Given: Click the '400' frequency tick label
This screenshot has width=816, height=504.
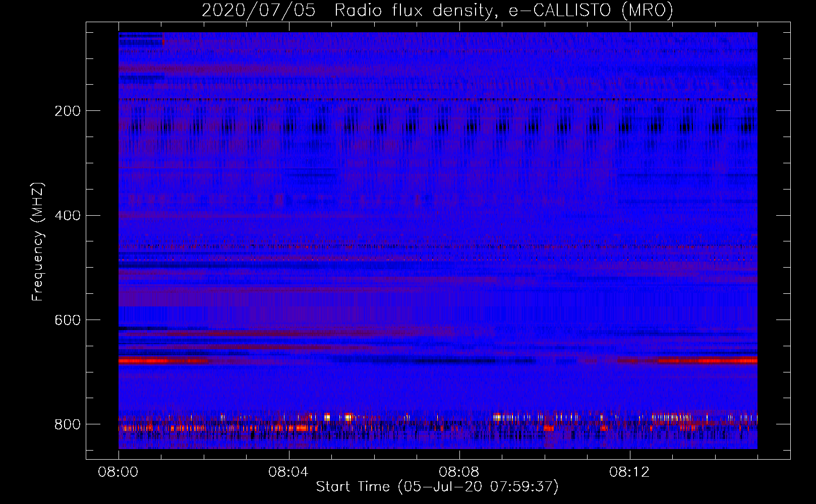Looking at the screenshot, I should click(x=68, y=216).
